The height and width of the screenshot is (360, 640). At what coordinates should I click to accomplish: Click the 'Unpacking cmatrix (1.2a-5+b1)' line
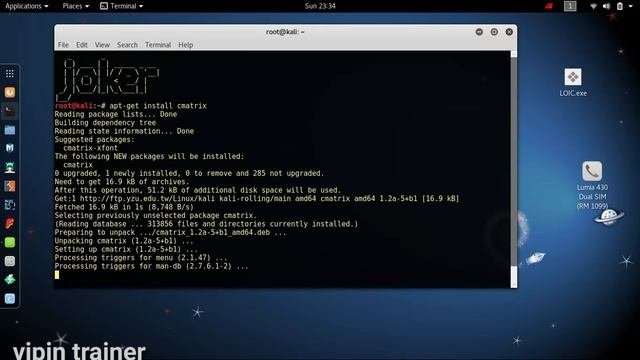[x=124, y=241]
